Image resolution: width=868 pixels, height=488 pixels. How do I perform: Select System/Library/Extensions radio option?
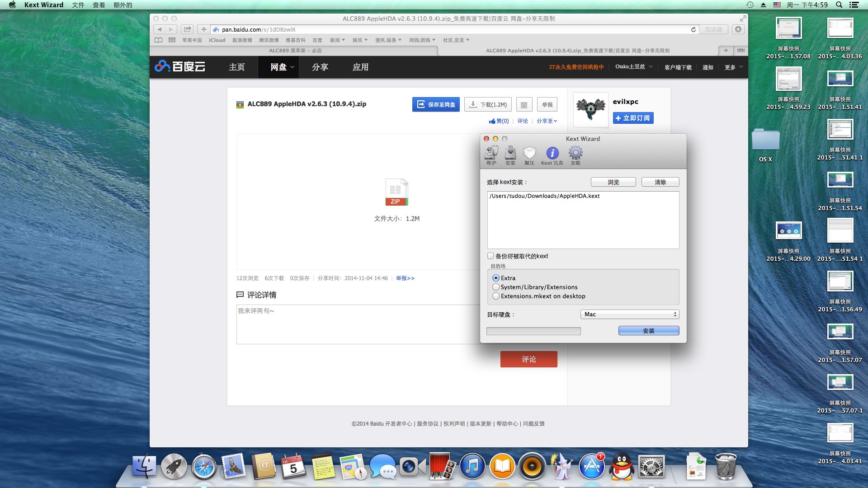click(x=496, y=287)
